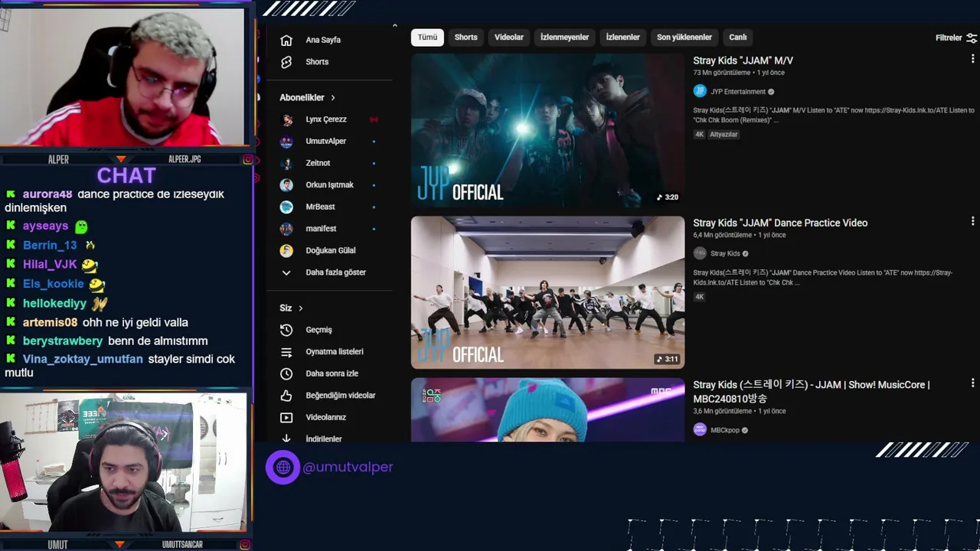Screen dimensions: 980x551
Task: Open Stray Kids "JJAM" M/V title link
Action: tap(743, 60)
